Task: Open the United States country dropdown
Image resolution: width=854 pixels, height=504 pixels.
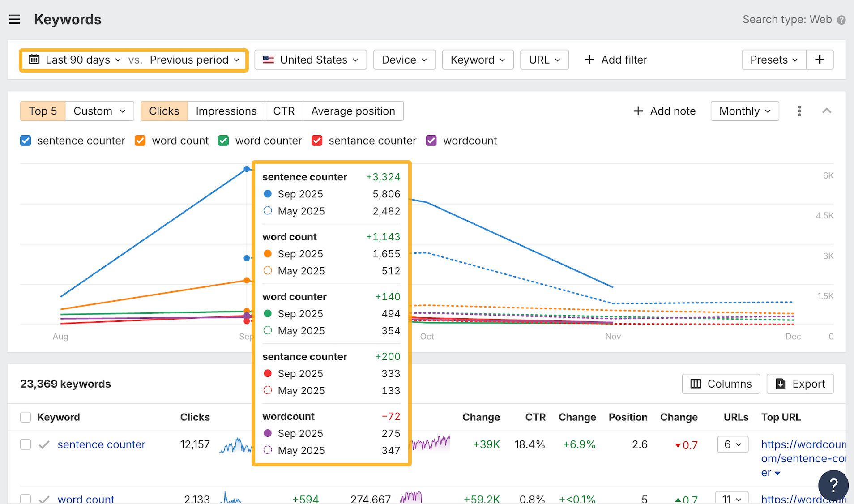Action: (310, 60)
